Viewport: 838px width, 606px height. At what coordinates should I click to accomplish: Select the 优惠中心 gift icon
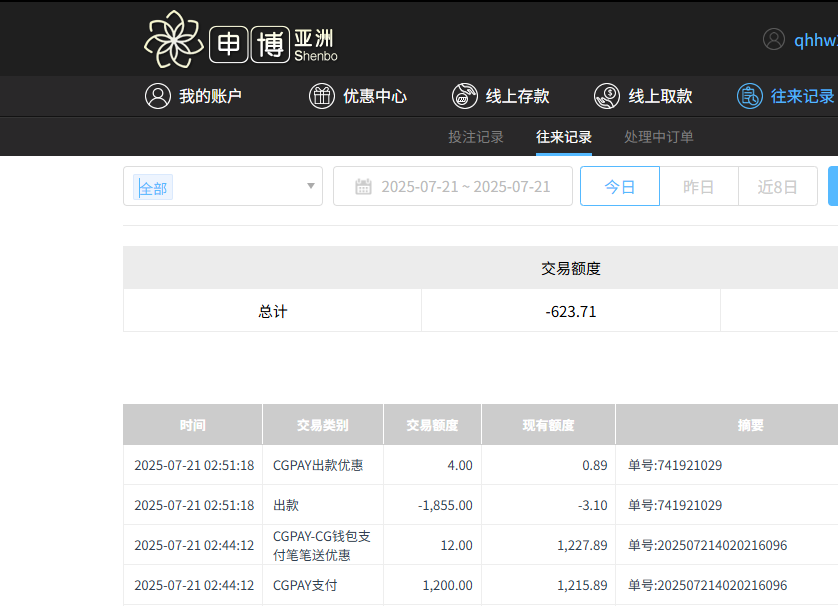point(322,96)
